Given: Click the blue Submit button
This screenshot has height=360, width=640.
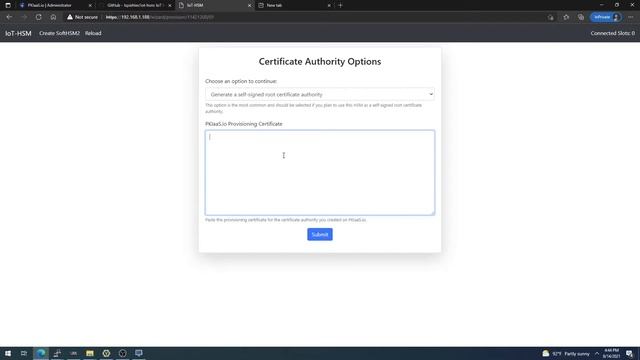Looking at the screenshot, I should 320,234.
